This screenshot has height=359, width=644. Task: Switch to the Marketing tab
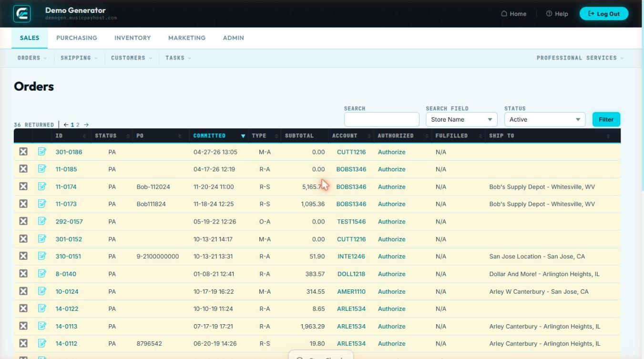tap(187, 38)
